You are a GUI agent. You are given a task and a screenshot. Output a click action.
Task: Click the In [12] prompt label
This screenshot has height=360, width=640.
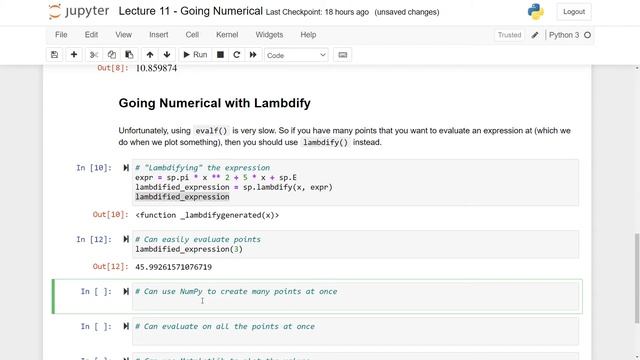[94, 240]
